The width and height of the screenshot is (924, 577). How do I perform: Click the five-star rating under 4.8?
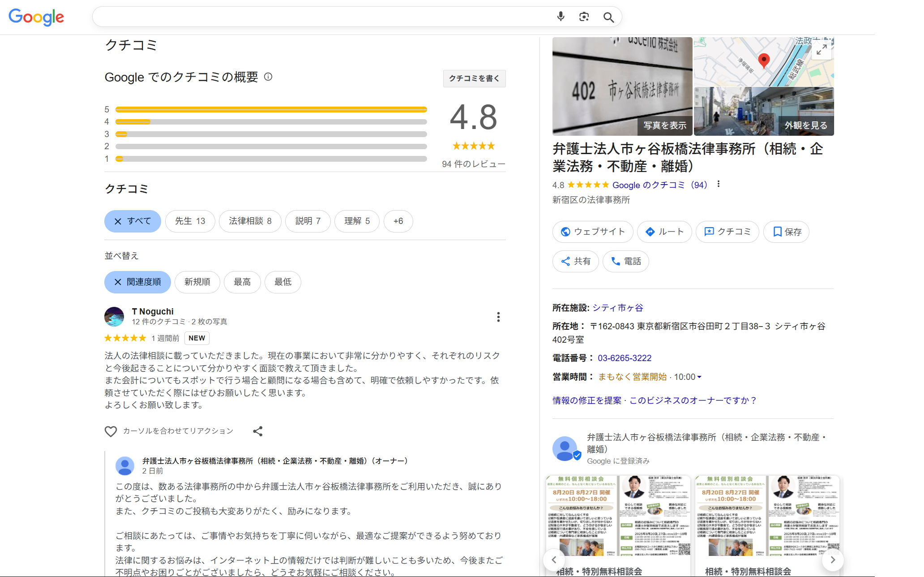[474, 146]
